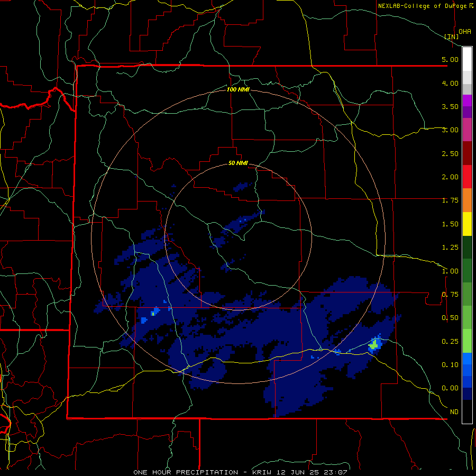Click the 0.10 legend value

[450, 365]
